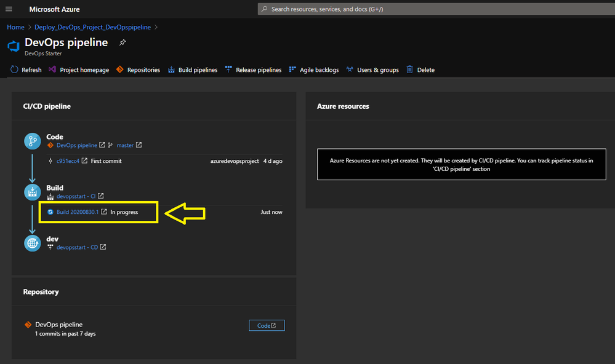
Task: Click external-link icon next to devopsstart - CI
Action: pos(101,196)
